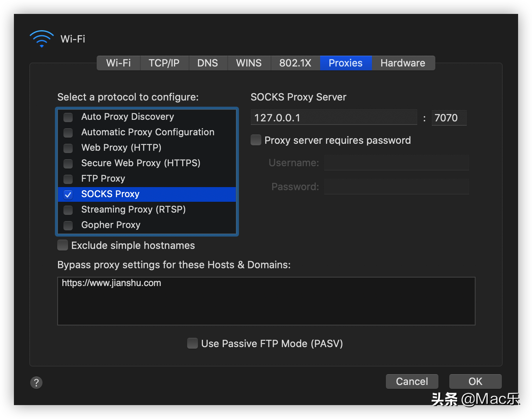This screenshot has width=532, height=419.
Task: Click the bypass hosts and domains text area
Action: (x=266, y=301)
